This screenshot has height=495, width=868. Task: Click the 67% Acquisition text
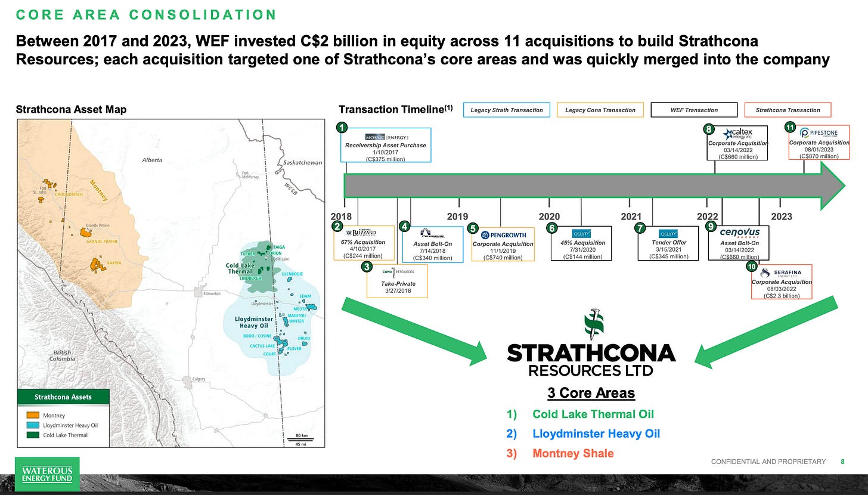(364, 243)
